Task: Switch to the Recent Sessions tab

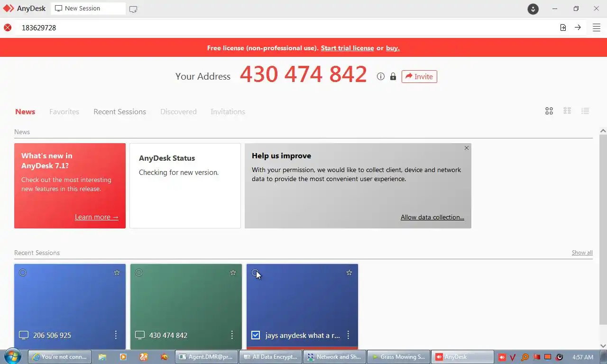Action: [x=120, y=112]
